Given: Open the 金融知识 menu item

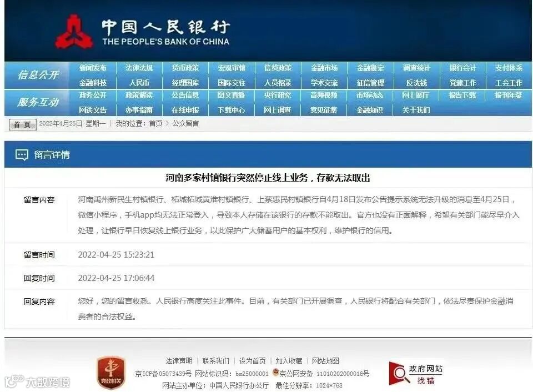Looking at the screenshot, I should 370,110.
